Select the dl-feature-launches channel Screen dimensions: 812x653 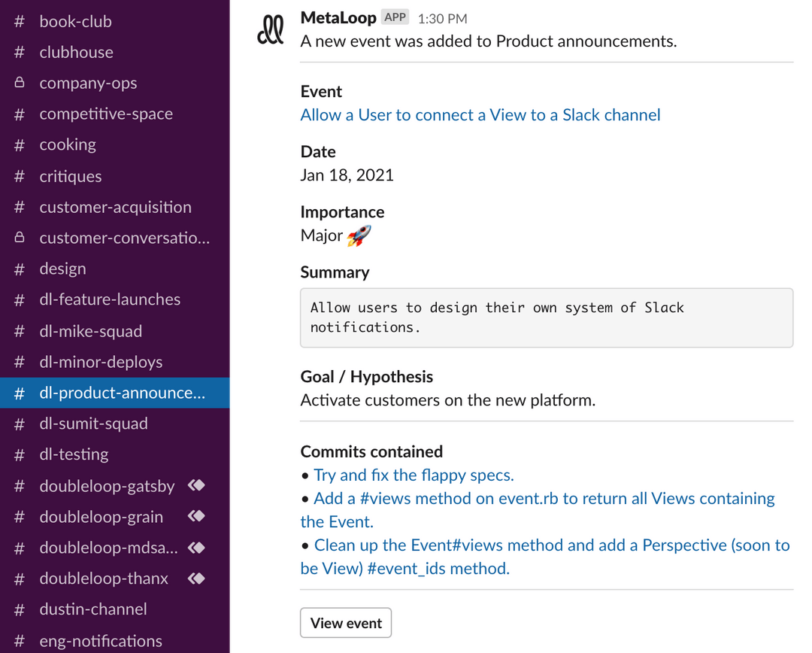pyautogui.click(x=110, y=299)
